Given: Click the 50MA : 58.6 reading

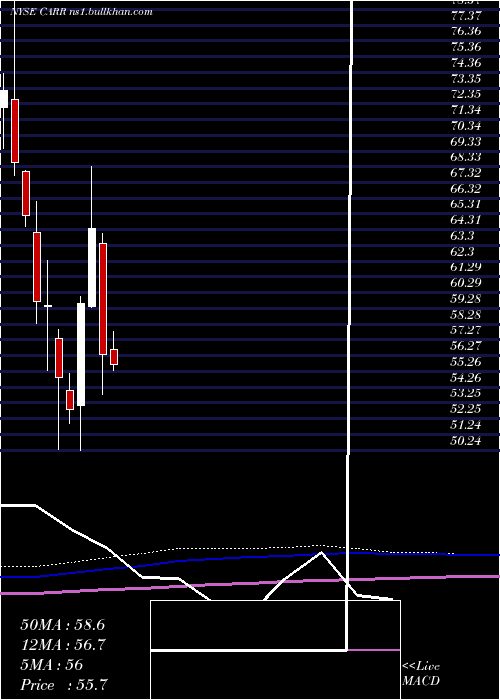Looking at the screenshot, I should (x=62, y=625).
